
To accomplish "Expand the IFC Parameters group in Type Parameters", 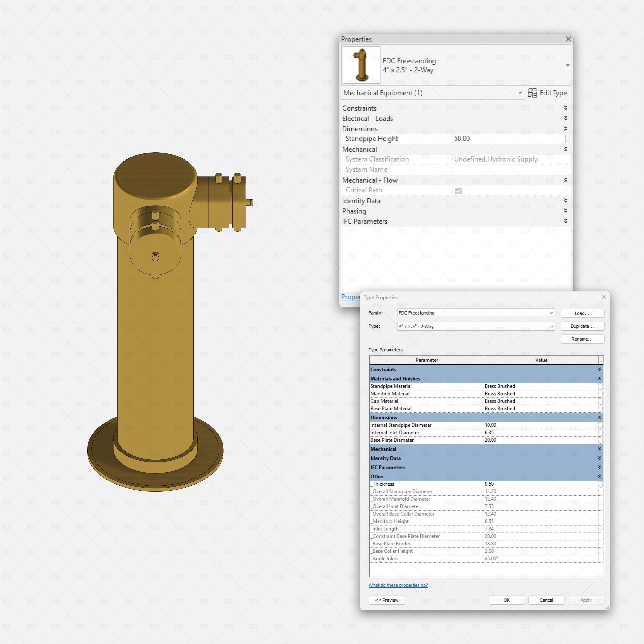I will coord(599,467).
